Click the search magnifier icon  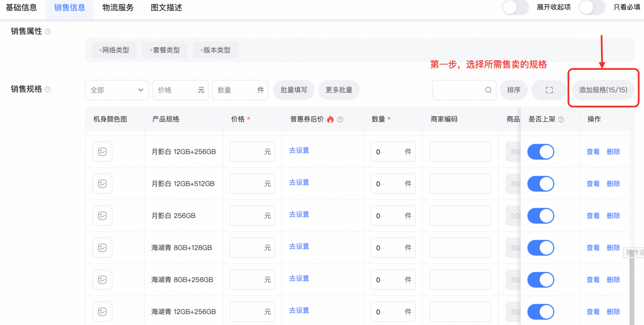[x=488, y=90]
